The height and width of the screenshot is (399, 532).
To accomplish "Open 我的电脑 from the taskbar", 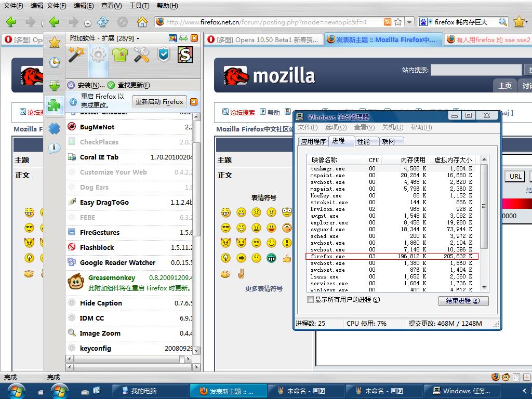I will pos(150,391).
